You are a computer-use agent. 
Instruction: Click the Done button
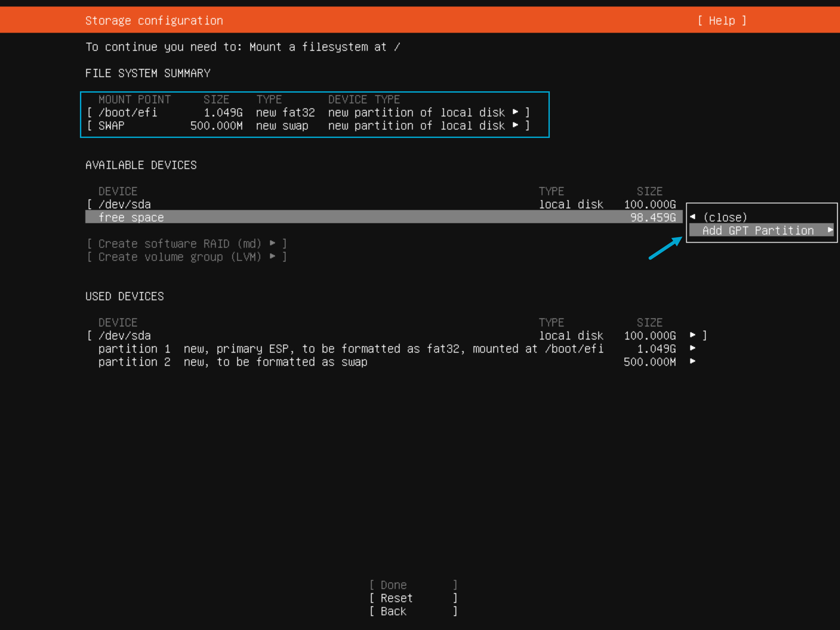394,585
